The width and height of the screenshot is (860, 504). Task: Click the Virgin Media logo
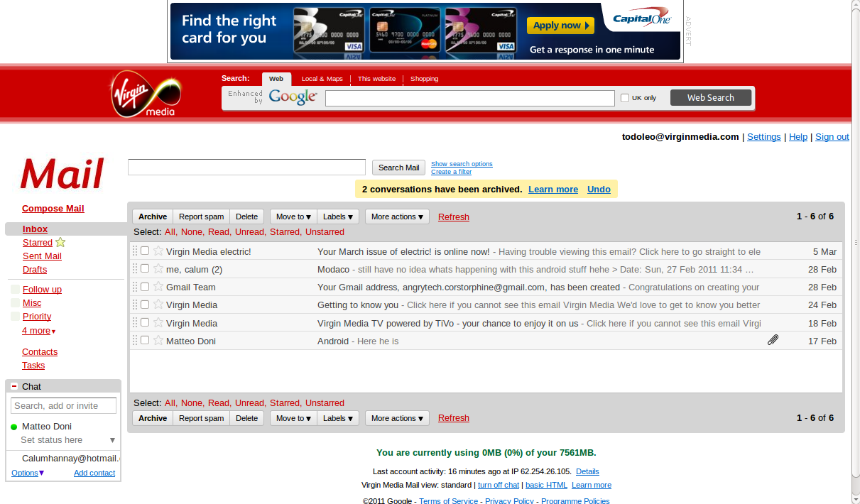pos(146,94)
